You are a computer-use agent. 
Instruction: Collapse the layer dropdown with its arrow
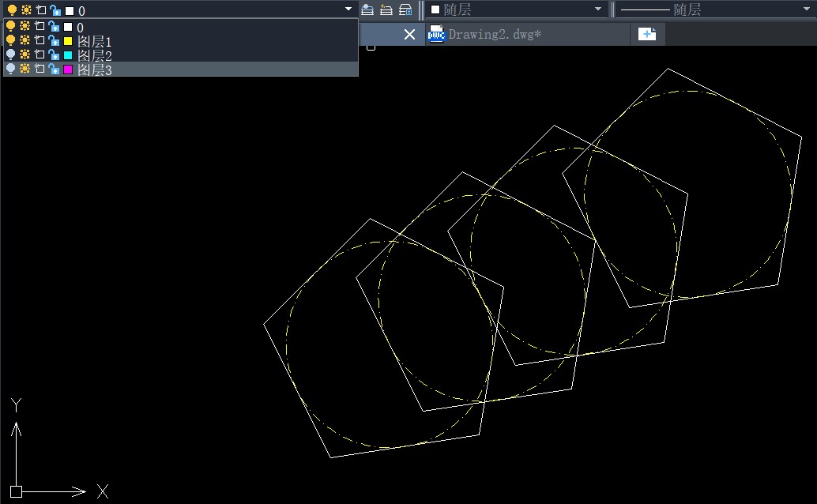click(348, 9)
